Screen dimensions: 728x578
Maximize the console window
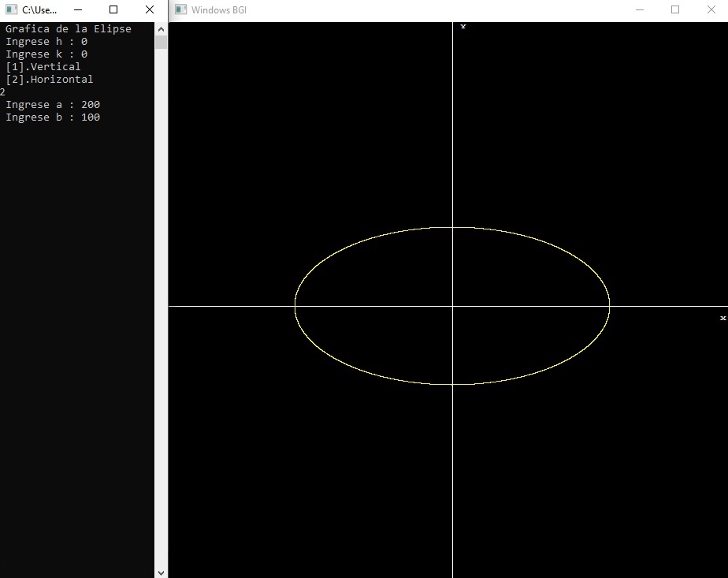pyautogui.click(x=113, y=9)
